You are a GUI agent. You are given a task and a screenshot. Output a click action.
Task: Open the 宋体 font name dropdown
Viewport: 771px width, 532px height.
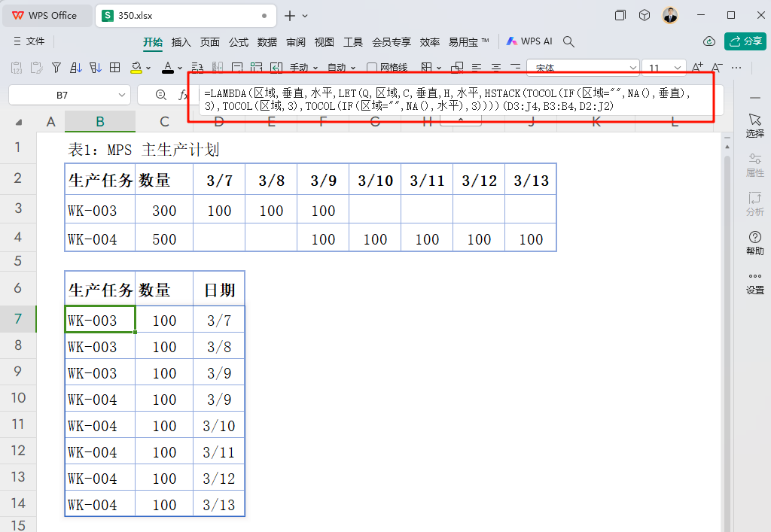point(632,68)
